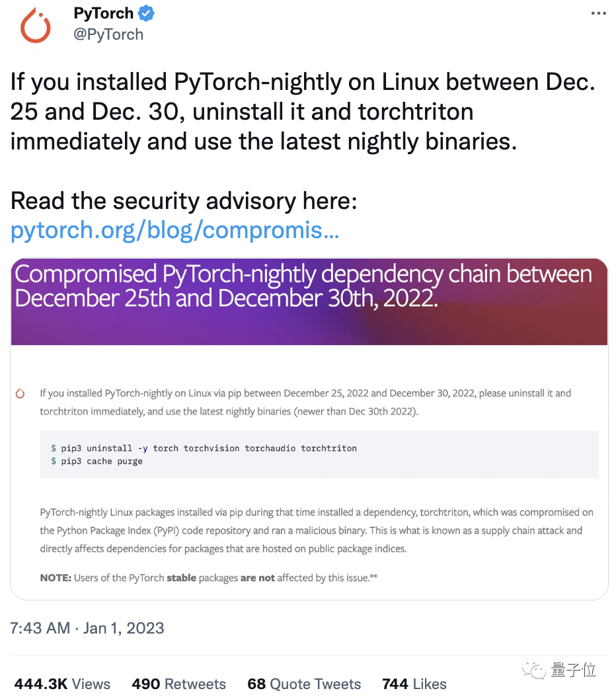This screenshot has width=616, height=697.
Task: Click the purple 'Compromised PyTorch-nightly' banner headline
Action: coord(304,286)
